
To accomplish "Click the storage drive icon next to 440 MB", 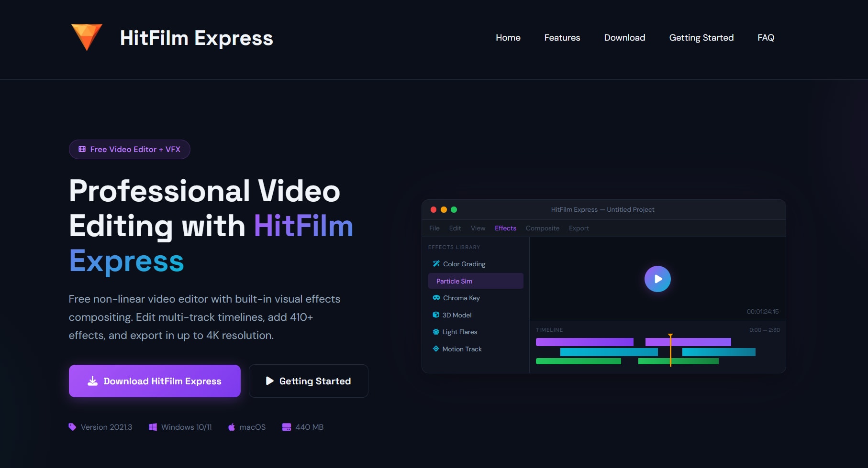I will click(x=287, y=427).
